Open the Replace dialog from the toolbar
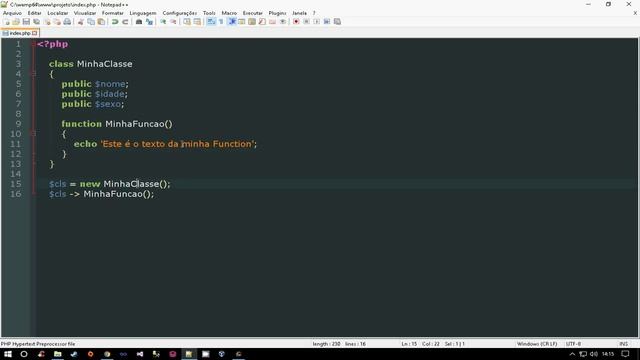 149,22
